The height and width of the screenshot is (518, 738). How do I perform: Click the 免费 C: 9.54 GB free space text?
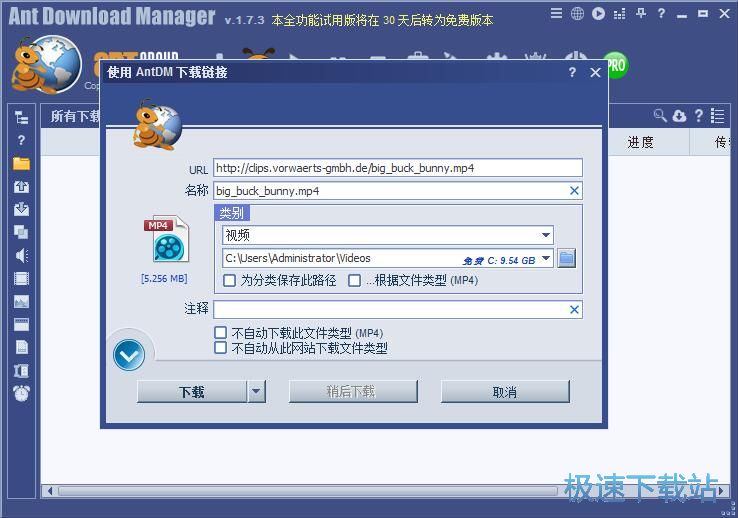(x=499, y=261)
